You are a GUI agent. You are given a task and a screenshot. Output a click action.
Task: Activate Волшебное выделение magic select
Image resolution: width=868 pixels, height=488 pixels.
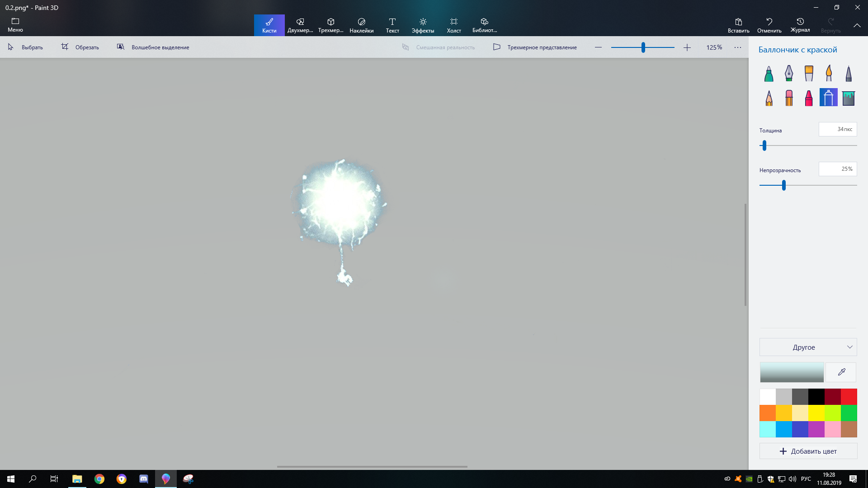click(x=153, y=47)
